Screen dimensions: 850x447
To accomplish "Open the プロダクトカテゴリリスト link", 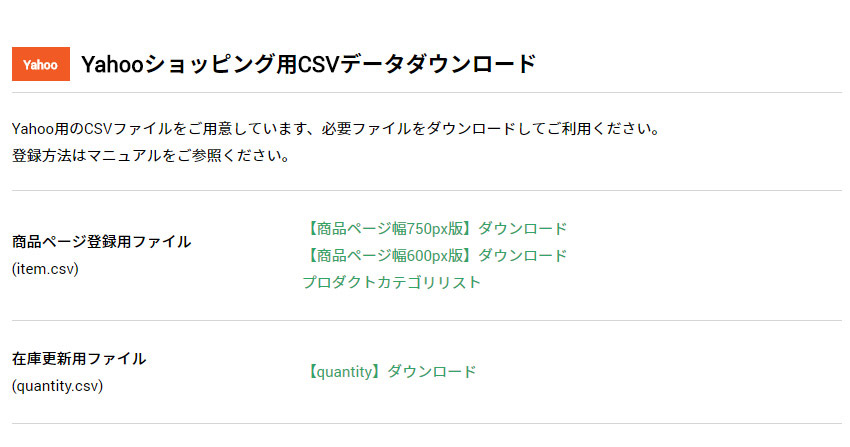I will click(391, 282).
